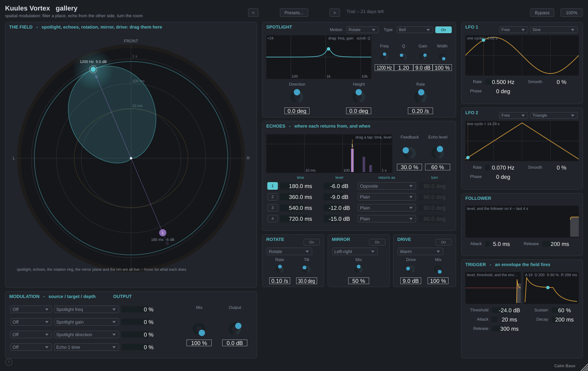Click the spotlight handle at 1200 Hz

pos(93,69)
